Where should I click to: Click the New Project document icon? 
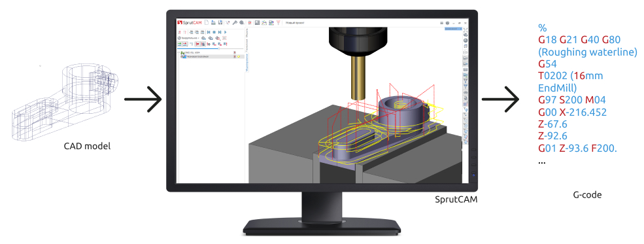(207, 23)
